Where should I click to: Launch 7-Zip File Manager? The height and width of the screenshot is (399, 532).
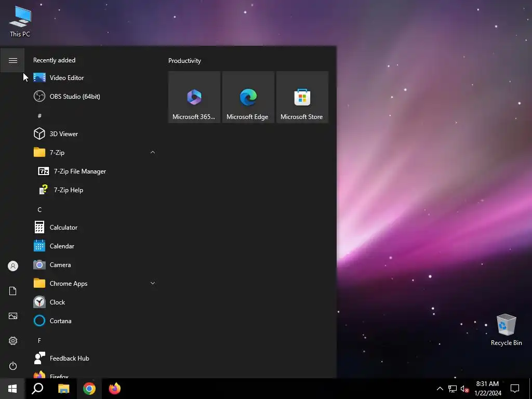95,171
